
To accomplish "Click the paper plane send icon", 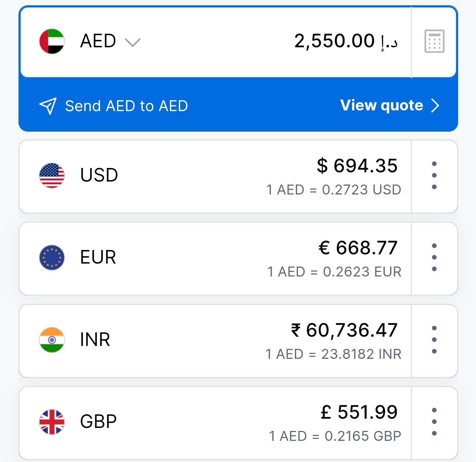I will pos(48,106).
